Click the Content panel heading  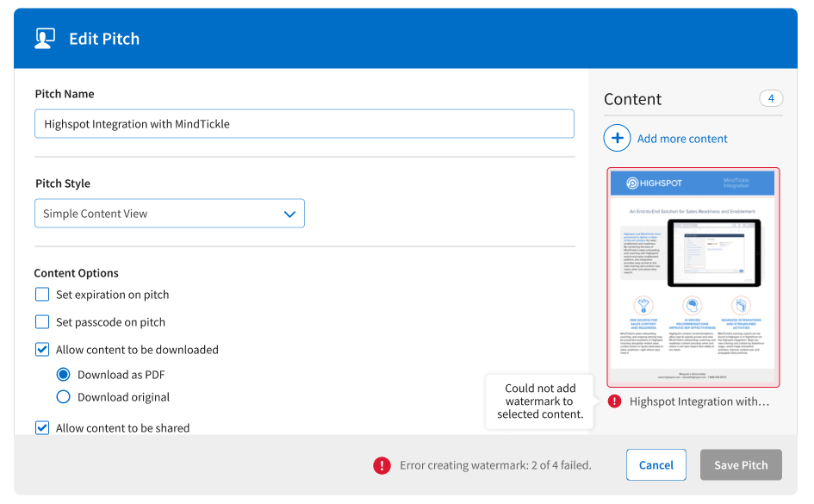632,98
